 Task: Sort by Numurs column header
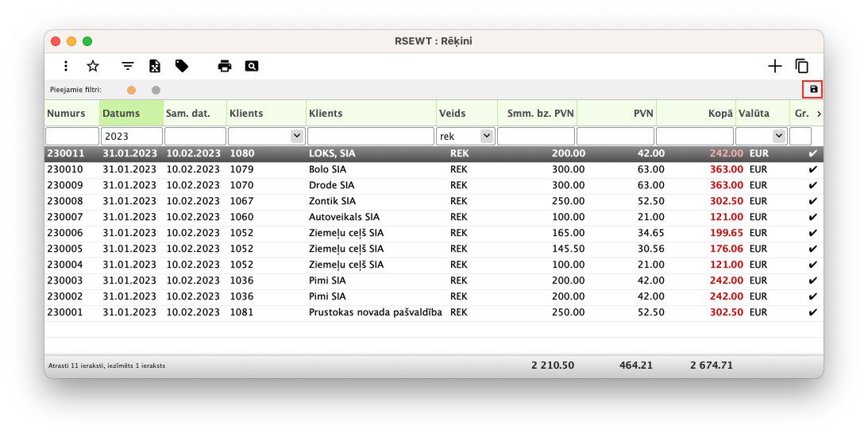click(x=72, y=113)
